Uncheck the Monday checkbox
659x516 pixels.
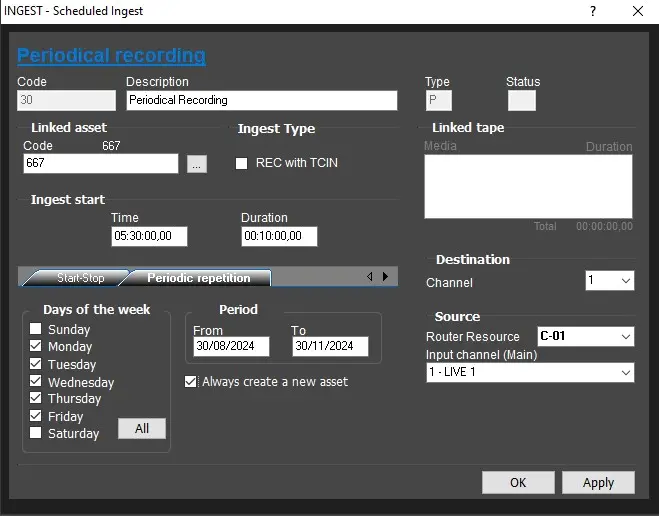tap(36, 347)
